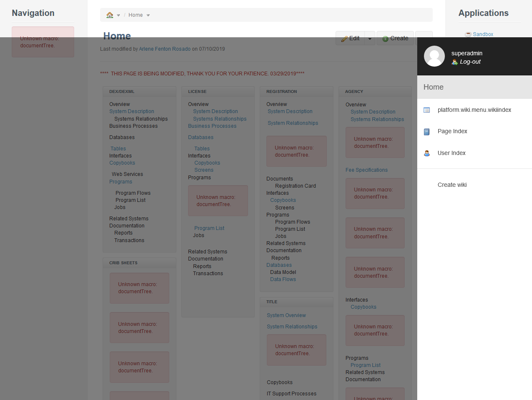Open Databases link in LICENSE panel
This screenshot has height=400, width=532.
201,137
